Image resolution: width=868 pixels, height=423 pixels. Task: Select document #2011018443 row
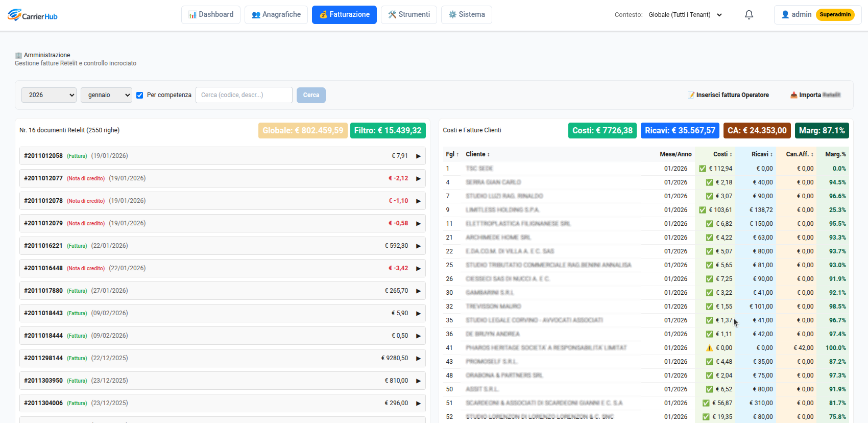pos(223,313)
